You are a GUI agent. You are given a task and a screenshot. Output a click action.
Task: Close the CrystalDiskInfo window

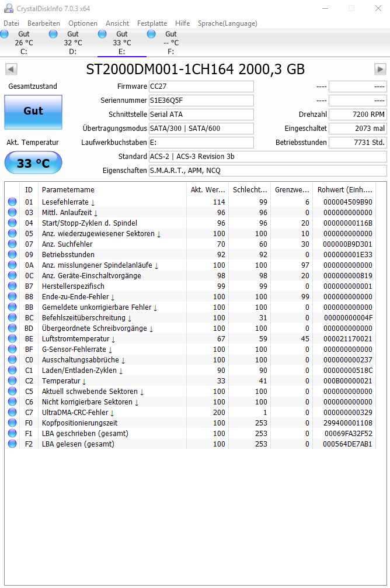point(378,8)
